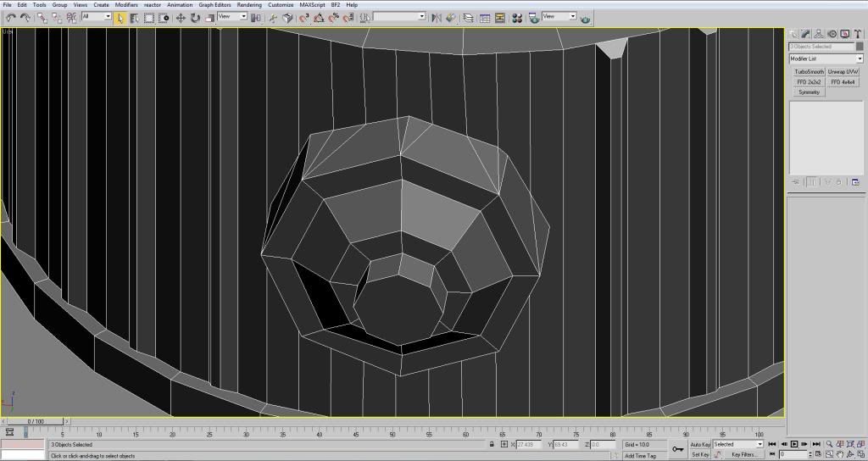868x461 pixels.
Task: Click the Undo arrow in toolbar
Action: [x=10, y=18]
